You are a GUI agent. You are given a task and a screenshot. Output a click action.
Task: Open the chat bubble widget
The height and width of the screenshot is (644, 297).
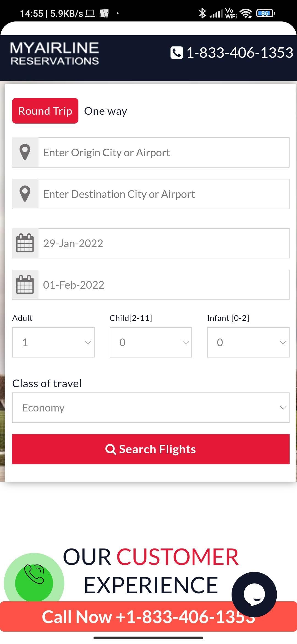coord(254,594)
